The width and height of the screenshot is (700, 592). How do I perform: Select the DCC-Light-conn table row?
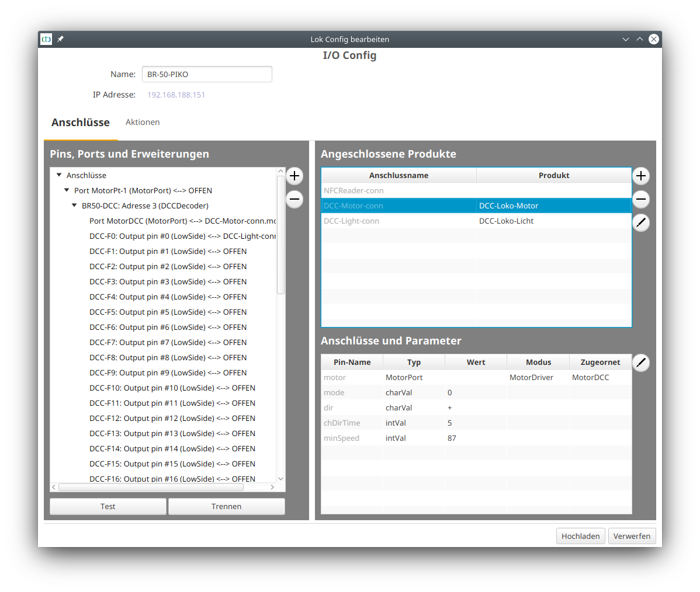pyautogui.click(x=399, y=221)
